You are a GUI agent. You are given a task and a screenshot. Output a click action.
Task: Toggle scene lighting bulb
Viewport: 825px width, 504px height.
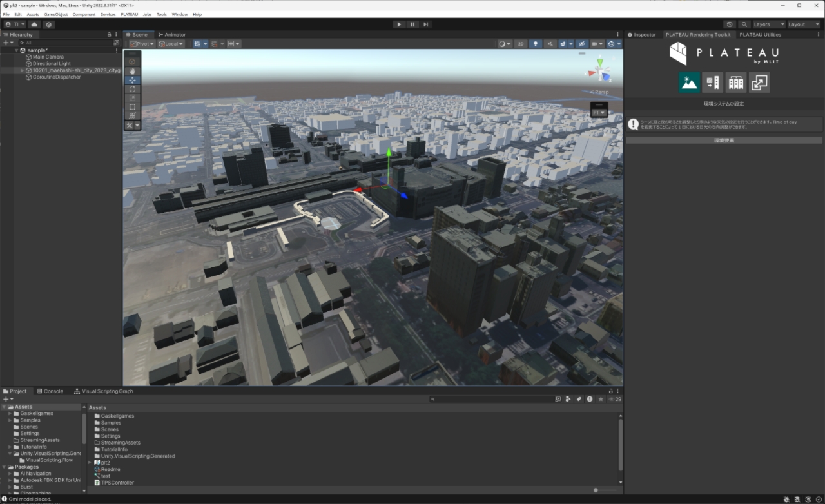click(x=535, y=44)
